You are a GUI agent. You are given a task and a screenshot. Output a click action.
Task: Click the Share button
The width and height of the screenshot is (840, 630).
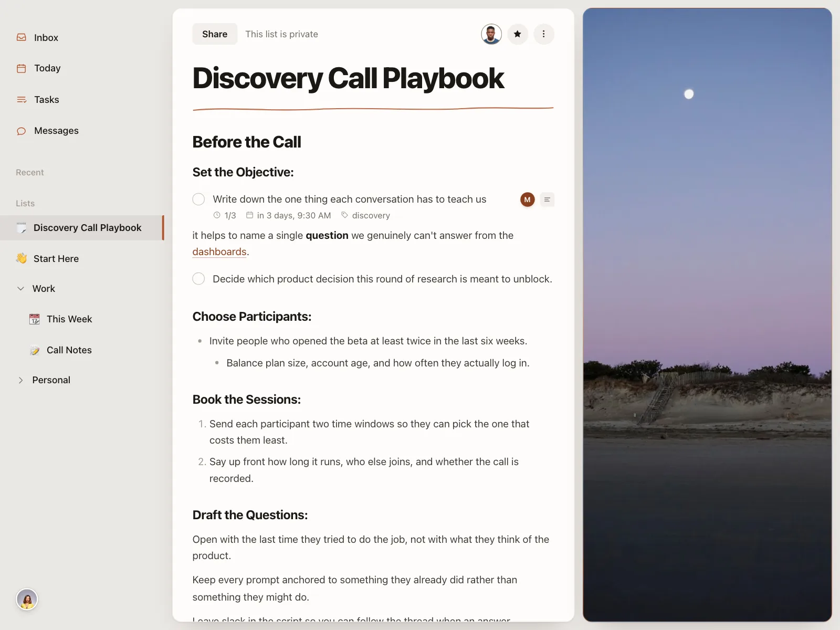pos(215,34)
